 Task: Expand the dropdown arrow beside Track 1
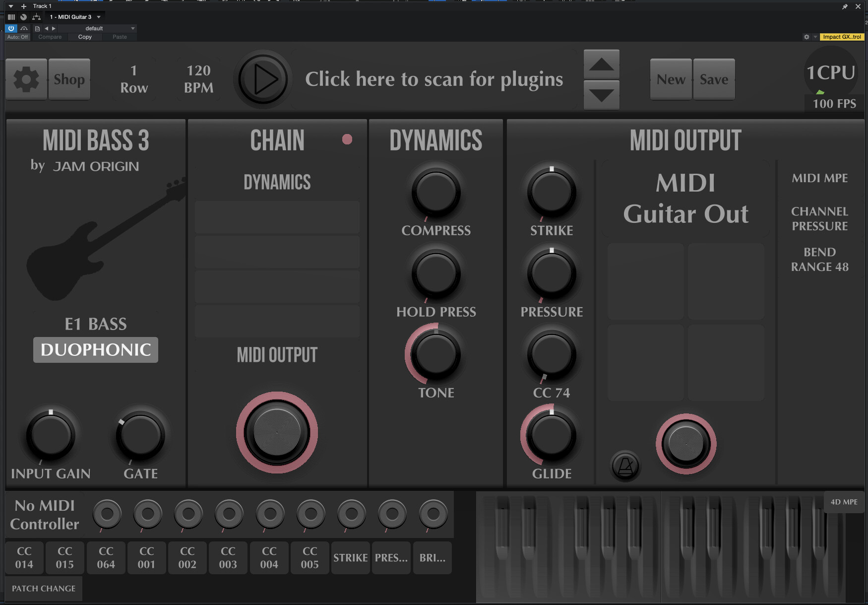point(11,6)
